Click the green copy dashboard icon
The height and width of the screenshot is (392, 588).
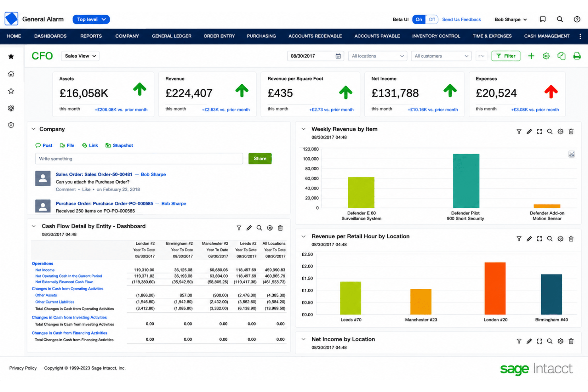point(561,56)
